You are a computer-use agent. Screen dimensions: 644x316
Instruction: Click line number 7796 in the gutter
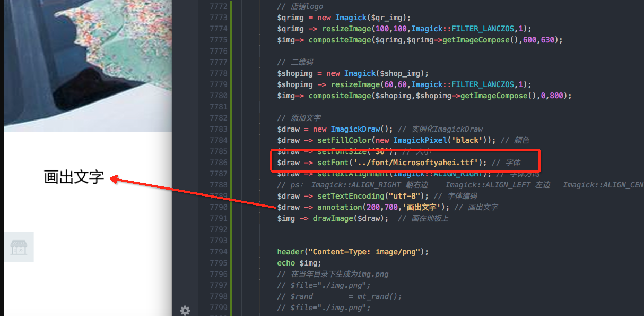tap(219, 275)
